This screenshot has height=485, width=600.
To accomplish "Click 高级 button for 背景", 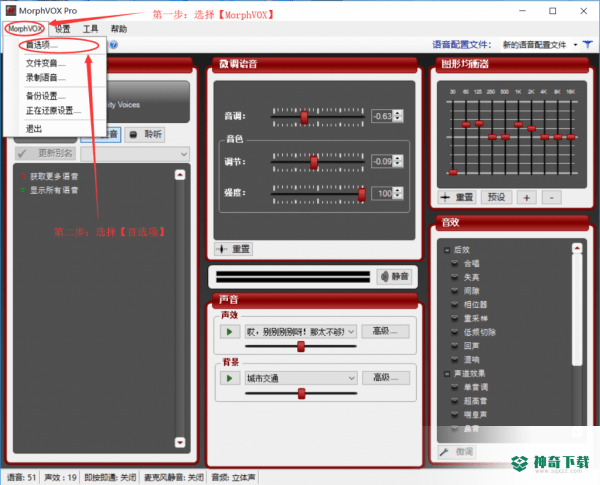I will point(385,378).
